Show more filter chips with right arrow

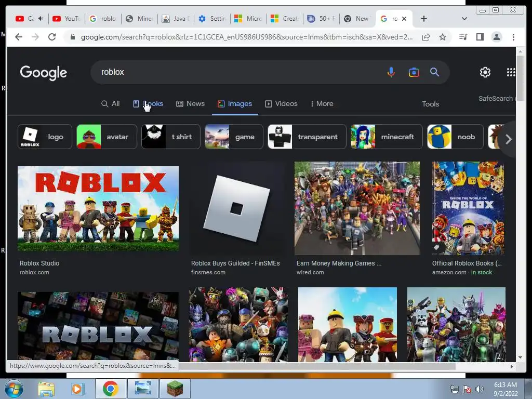(x=508, y=139)
